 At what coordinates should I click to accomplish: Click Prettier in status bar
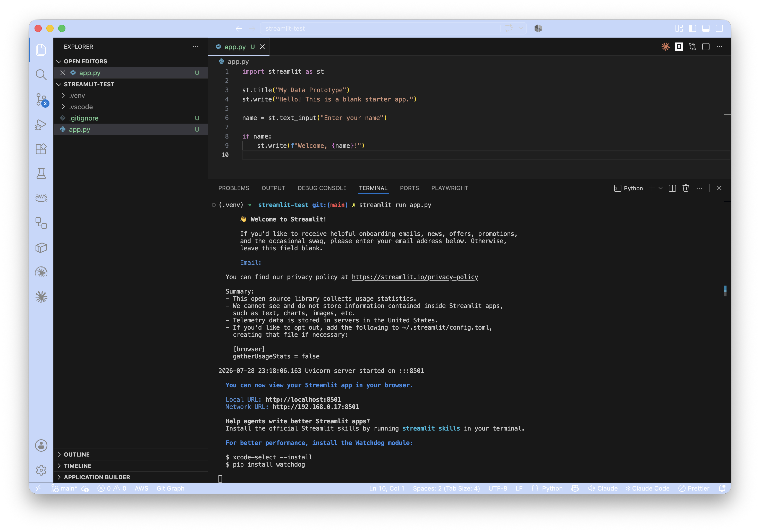pyautogui.click(x=694, y=489)
